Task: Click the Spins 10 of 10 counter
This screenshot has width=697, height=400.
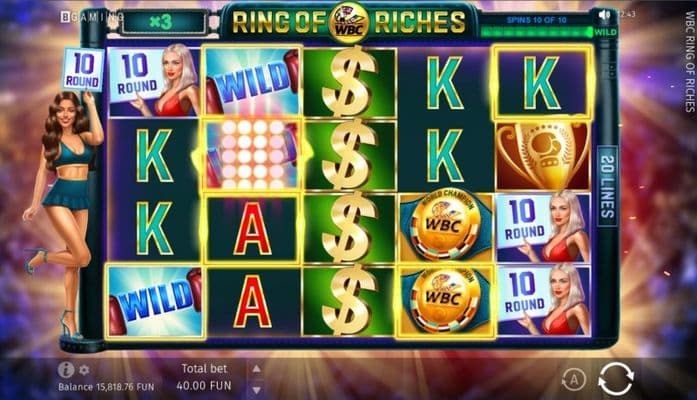Action: pyautogui.click(x=537, y=20)
